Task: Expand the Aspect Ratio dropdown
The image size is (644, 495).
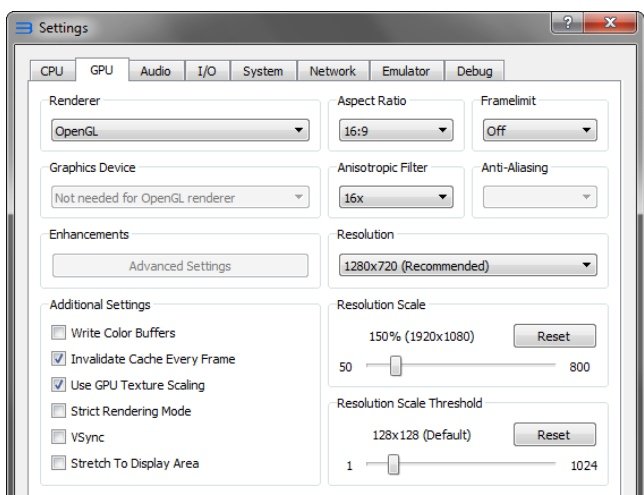Action: [395, 130]
